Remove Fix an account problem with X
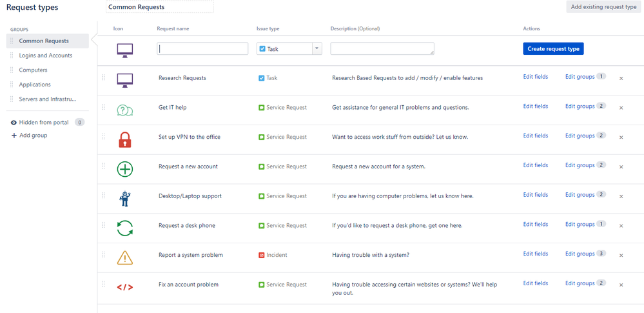This screenshot has height=313, width=644. click(x=621, y=285)
